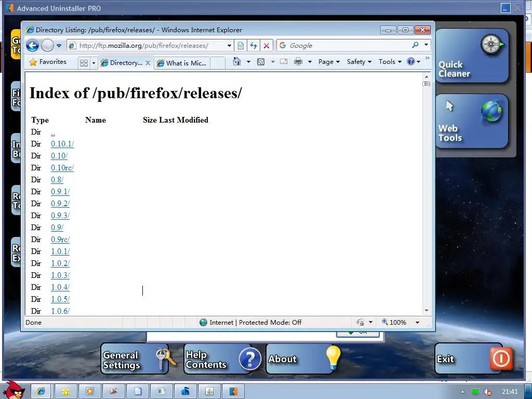The image size is (532, 399).
Task: Open the Tools menu
Action: coord(390,62)
